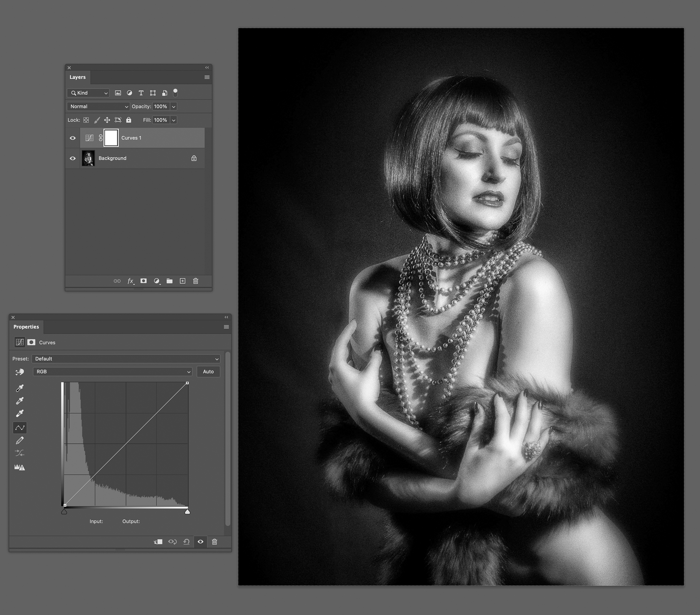Viewport: 700px width, 615px height.
Task: Reset the Curves adjustment to defaults
Action: point(186,542)
